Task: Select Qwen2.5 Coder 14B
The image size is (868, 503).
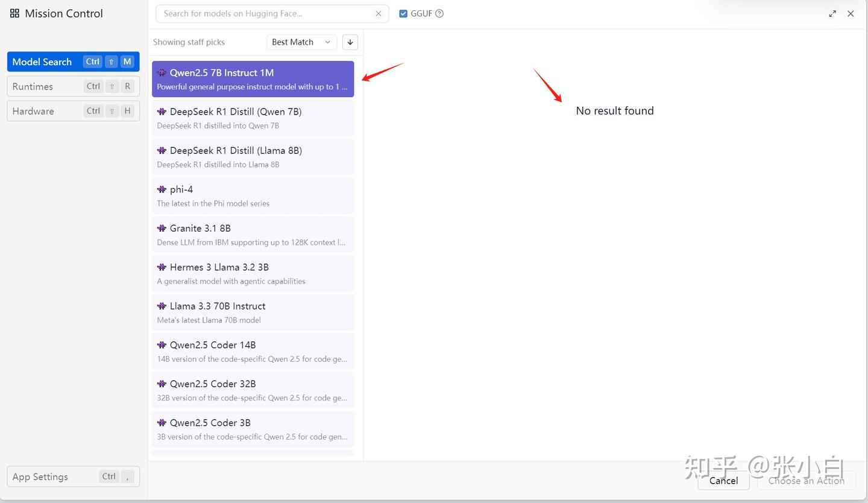Action: pyautogui.click(x=253, y=351)
